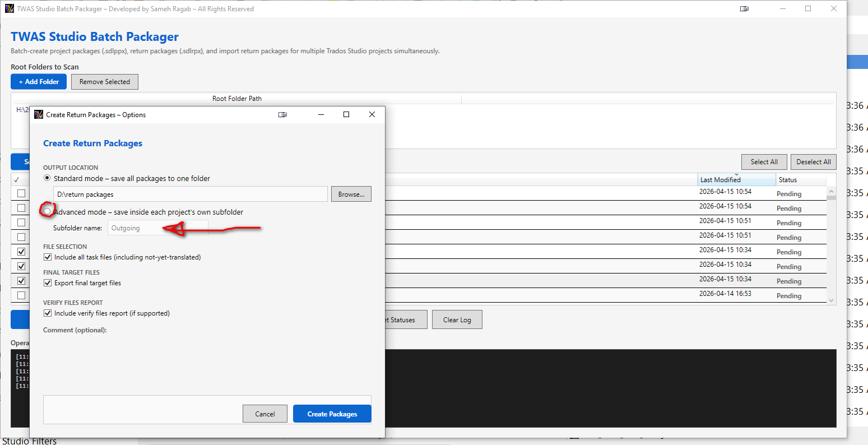Disable Include verify files report option
Screen dimensions: 868x445
pos(48,313)
